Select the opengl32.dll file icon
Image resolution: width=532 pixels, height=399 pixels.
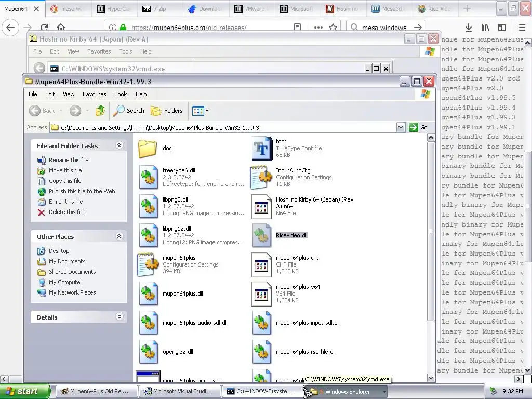(x=148, y=352)
